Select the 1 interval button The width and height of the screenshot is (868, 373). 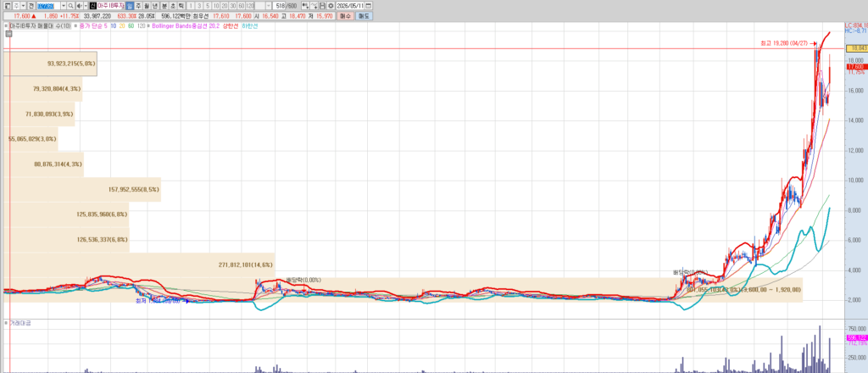191,6
